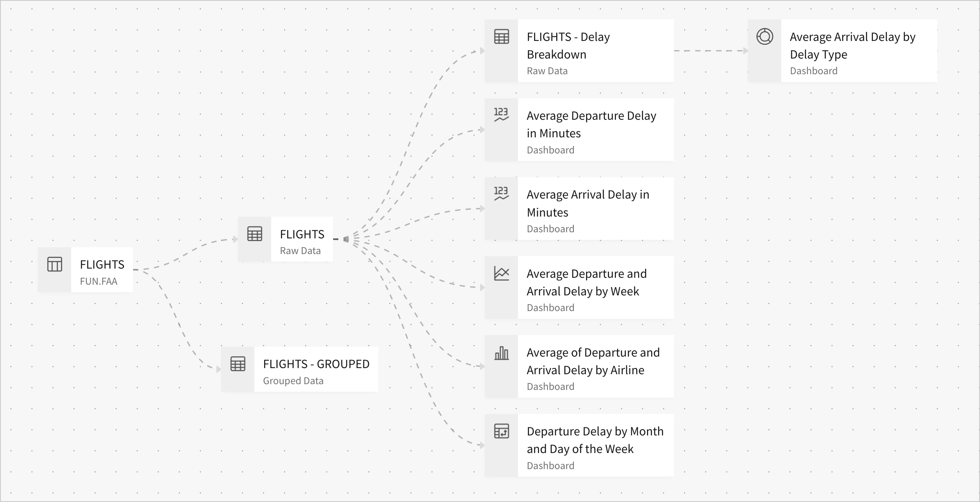Click the FLIGHTS - GROUPED table icon
This screenshot has height=502, width=980.
[x=238, y=364]
